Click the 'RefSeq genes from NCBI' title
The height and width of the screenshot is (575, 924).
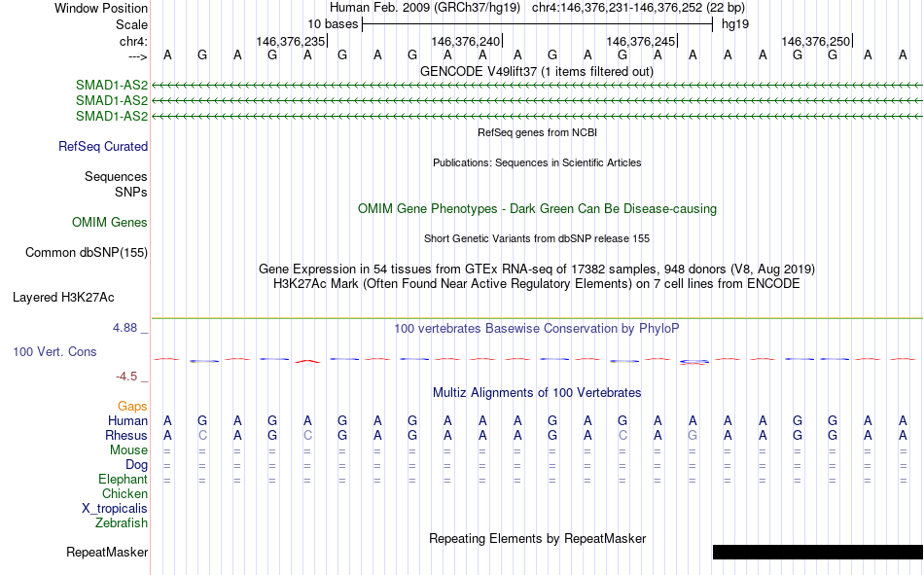pos(538,132)
